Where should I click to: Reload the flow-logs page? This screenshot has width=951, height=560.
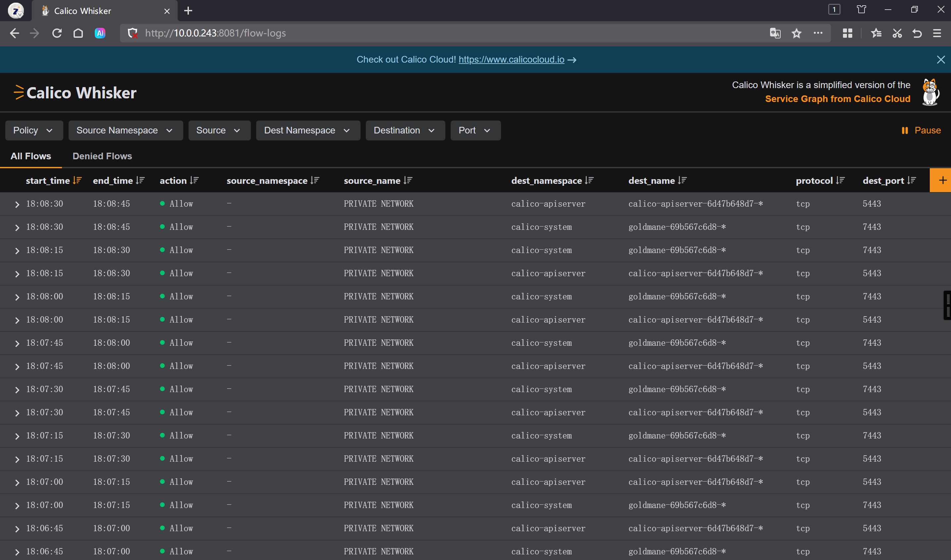click(57, 33)
